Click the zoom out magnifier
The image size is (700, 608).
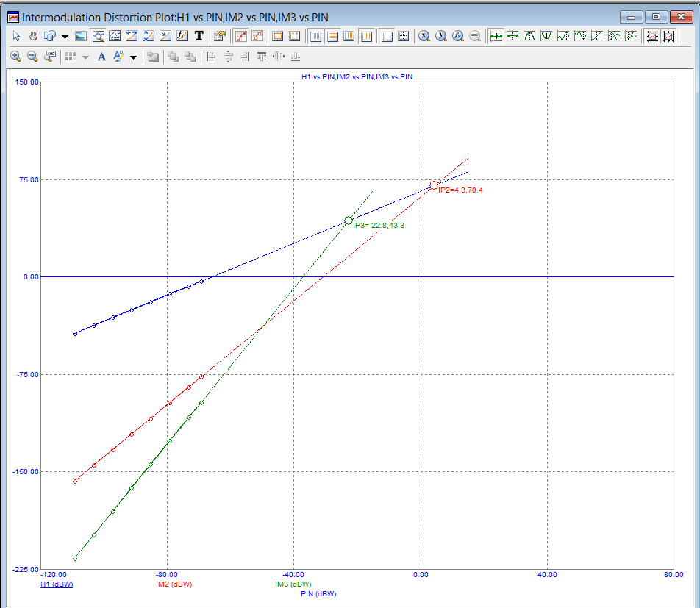[32, 57]
